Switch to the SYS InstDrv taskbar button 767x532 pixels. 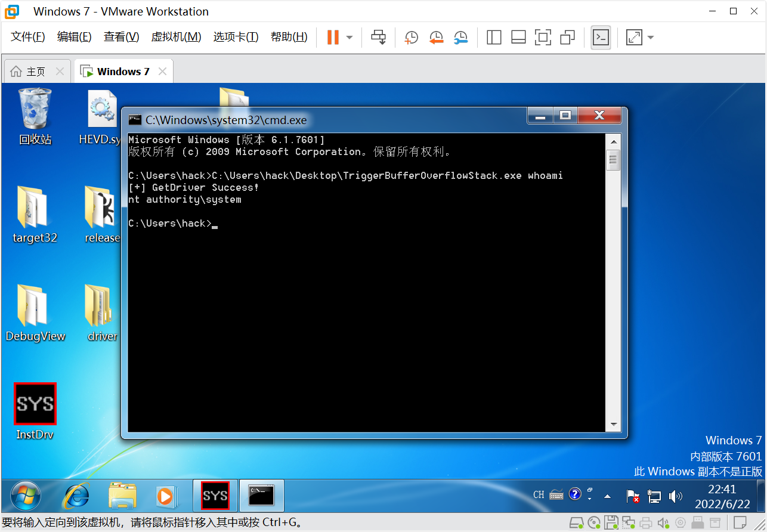coord(215,496)
